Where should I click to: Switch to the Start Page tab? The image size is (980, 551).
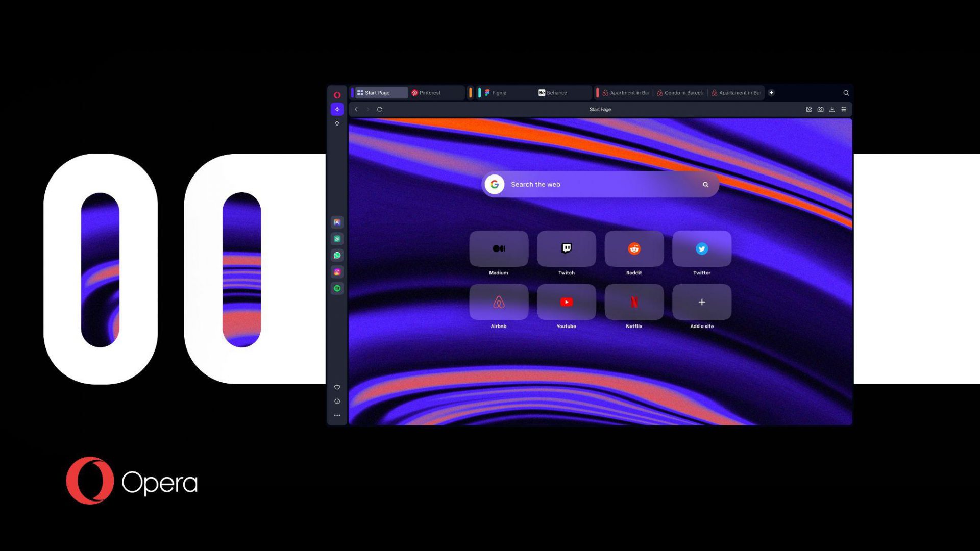coord(381,93)
